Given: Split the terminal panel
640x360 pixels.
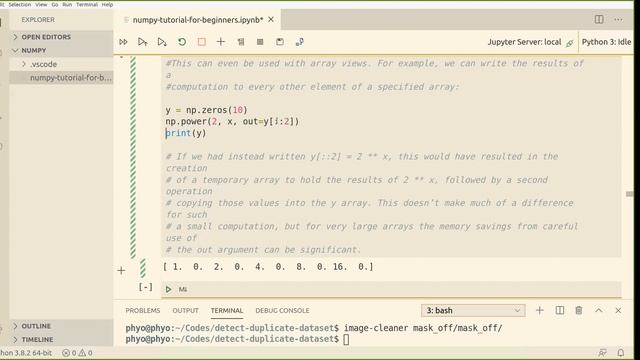Looking at the screenshot, I should coord(560,311).
